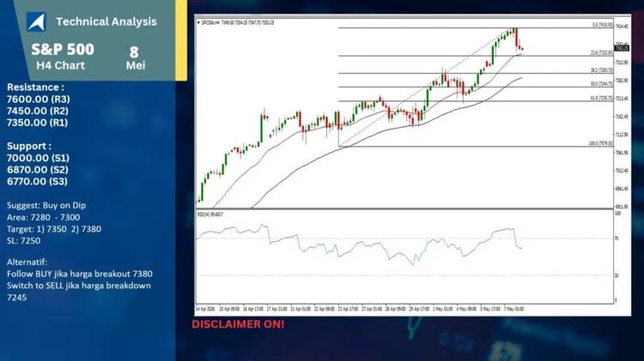Click the 'Target: 1) 7350 2) 7380' line
The image size is (644, 361).
point(54,229)
